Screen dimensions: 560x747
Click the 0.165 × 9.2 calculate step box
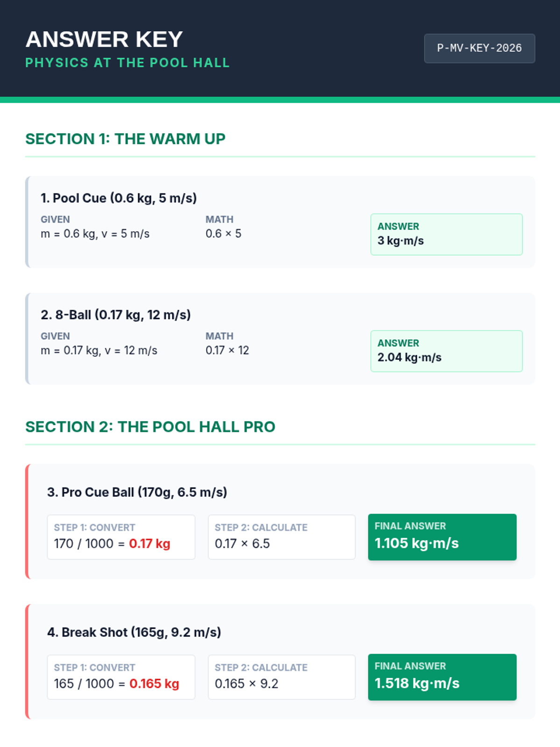pos(281,677)
